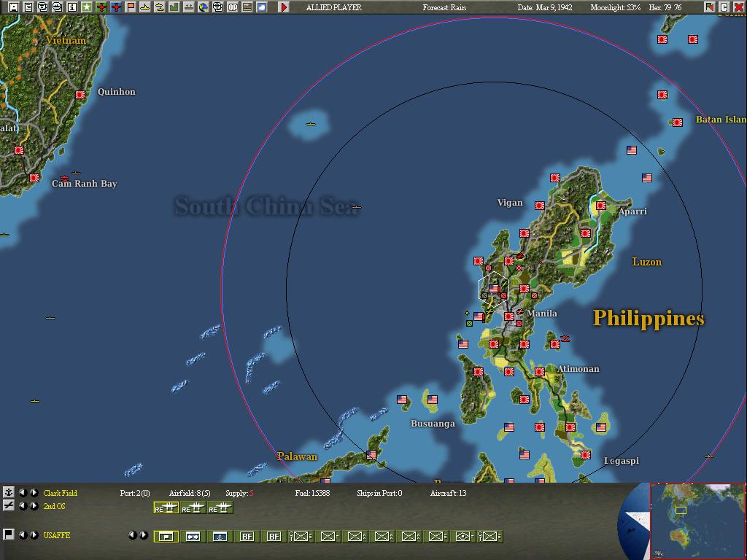This screenshot has height=560, width=747.
Task: Go to previous air group before 2nd OS
Action: tap(23, 506)
